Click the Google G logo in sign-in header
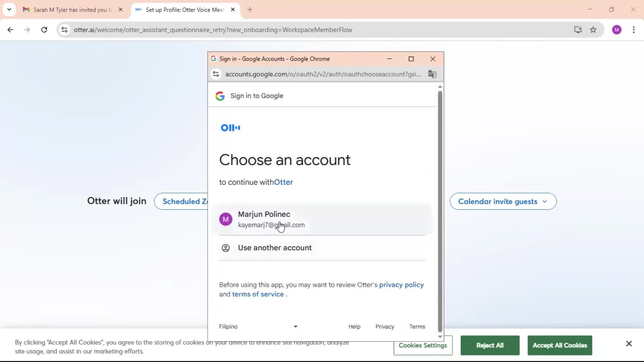The height and width of the screenshot is (362, 644). click(220, 96)
